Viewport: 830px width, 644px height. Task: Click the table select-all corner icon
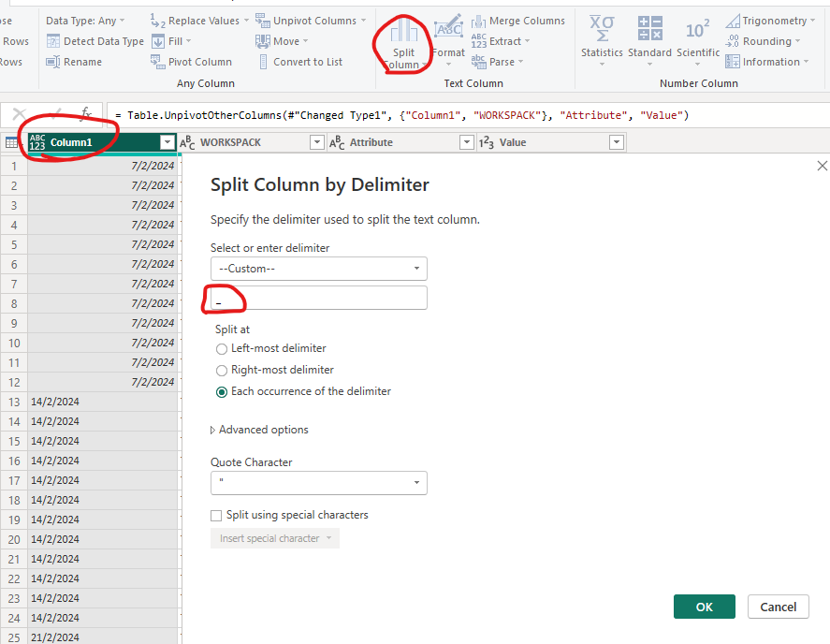(x=11, y=142)
